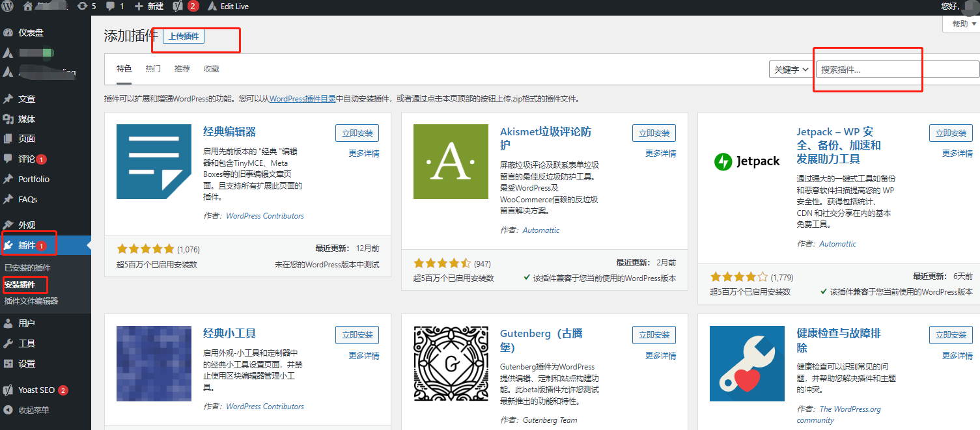980x430 pixels.
Task: Open Automattic author link under Akismet
Action: click(x=541, y=230)
